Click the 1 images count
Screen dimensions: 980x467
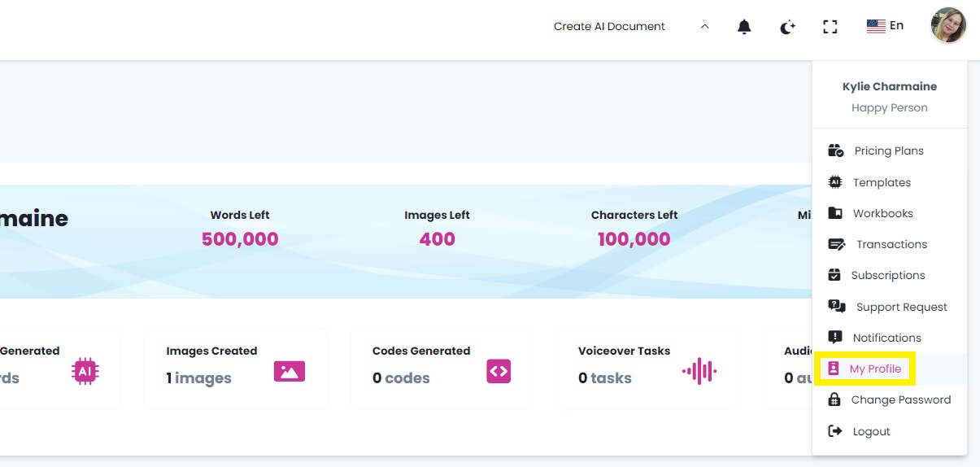(x=199, y=378)
